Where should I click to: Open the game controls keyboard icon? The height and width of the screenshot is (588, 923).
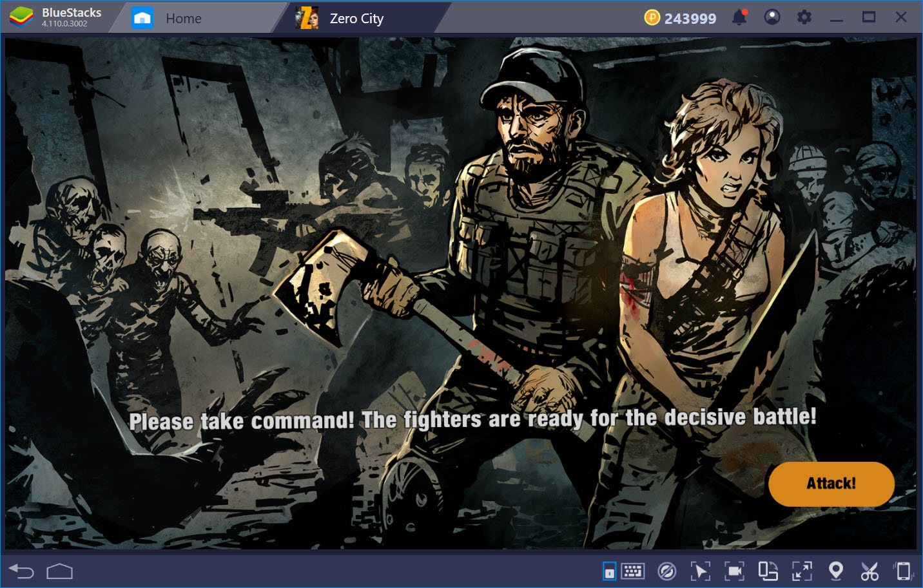(x=632, y=571)
